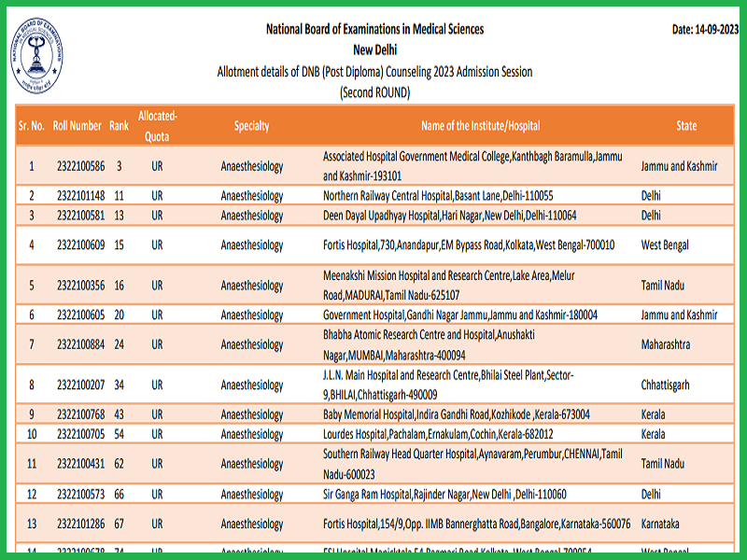Click the 'Sr. No.' column header
Viewport: 747px width, 560px height.
(x=32, y=126)
